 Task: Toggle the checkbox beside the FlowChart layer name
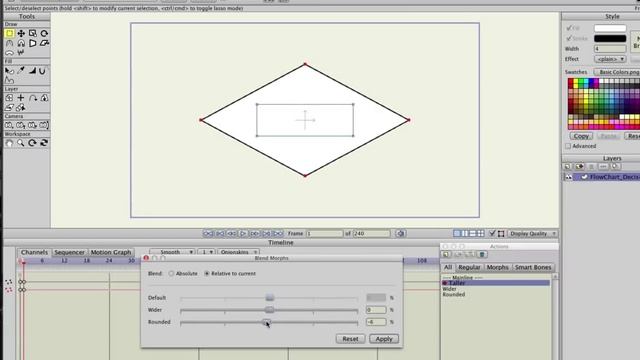[x=584, y=177]
